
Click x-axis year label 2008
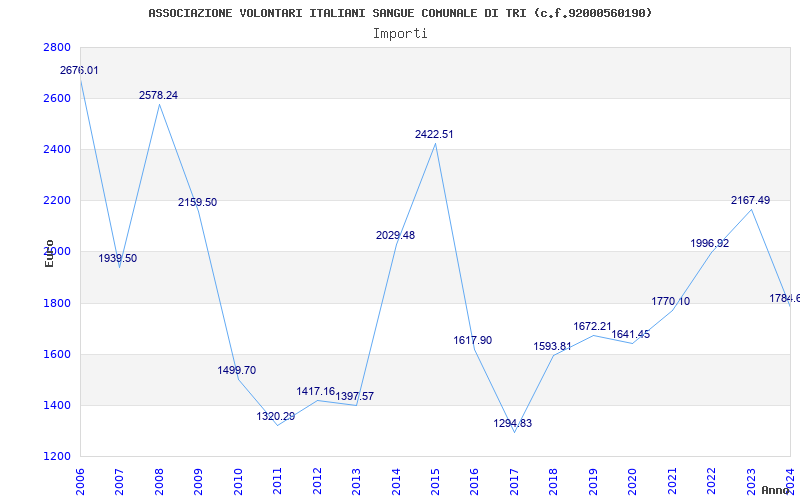click(x=159, y=482)
